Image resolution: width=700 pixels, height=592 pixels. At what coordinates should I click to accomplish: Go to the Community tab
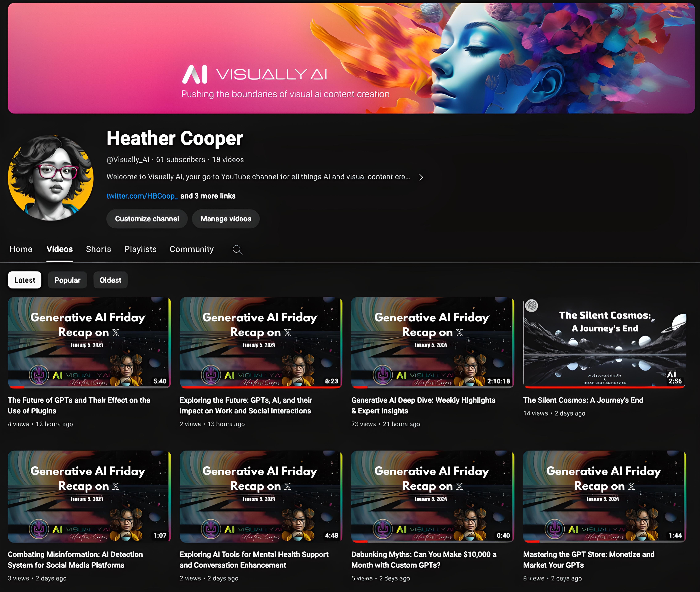pyautogui.click(x=191, y=249)
